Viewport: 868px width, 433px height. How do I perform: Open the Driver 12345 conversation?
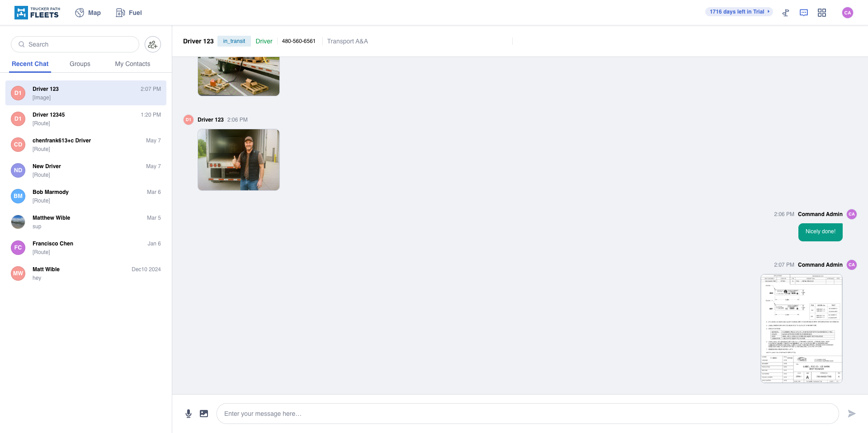pyautogui.click(x=86, y=119)
